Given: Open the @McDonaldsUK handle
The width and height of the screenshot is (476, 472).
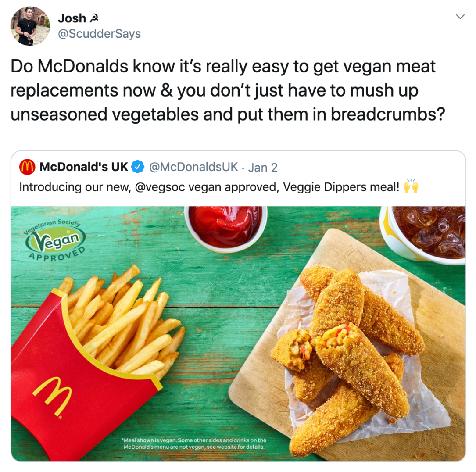Looking at the screenshot, I should [x=193, y=167].
